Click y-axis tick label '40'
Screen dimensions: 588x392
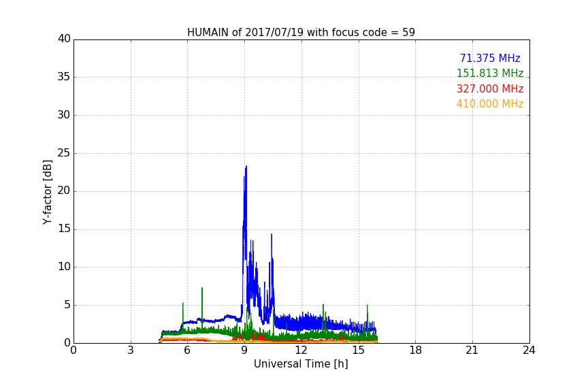(x=64, y=39)
